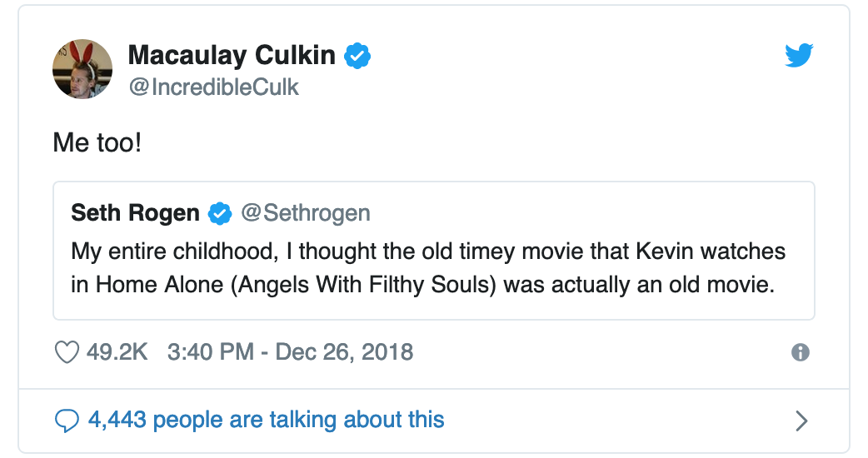Open Macaulay Culkin's profile photo
Viewport: 868px width, 458px height.
pyautogui.click(x=82, y=68)
